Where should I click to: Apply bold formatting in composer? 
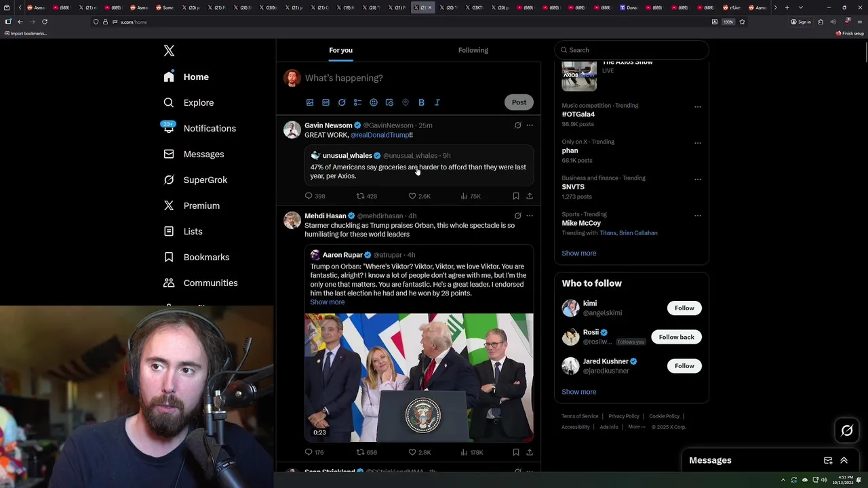point(421,102)
